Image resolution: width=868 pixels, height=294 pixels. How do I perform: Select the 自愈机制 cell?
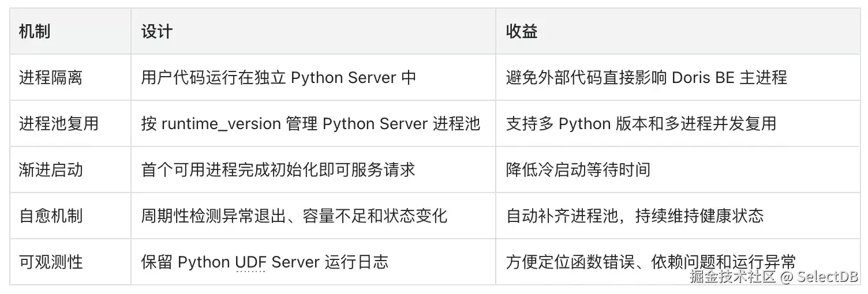[x=70, y=216]
